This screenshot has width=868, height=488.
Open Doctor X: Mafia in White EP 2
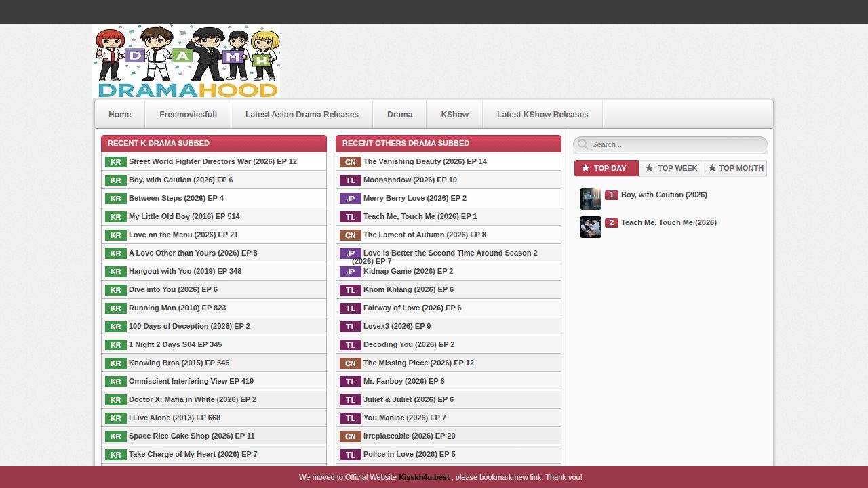tap(193, 399)
